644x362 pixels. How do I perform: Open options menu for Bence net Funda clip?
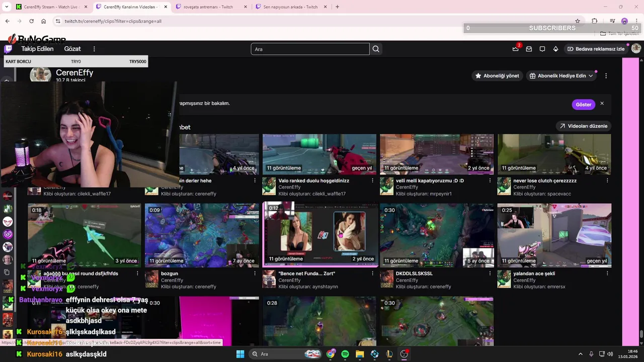click(x=372, y=274)
